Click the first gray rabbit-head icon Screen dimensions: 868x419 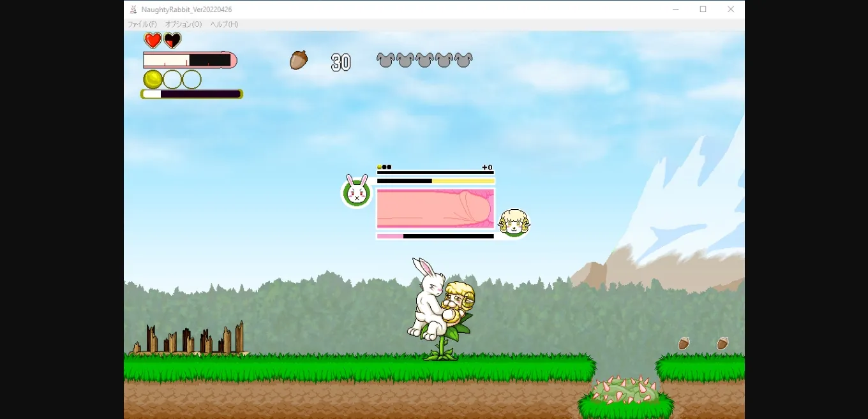click(x=385, y=60)
